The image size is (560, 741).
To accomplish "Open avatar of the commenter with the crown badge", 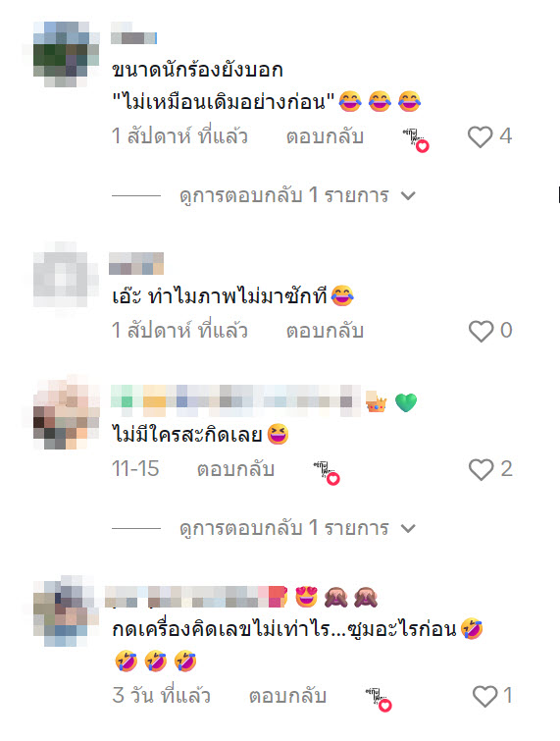I will point(66,413).
